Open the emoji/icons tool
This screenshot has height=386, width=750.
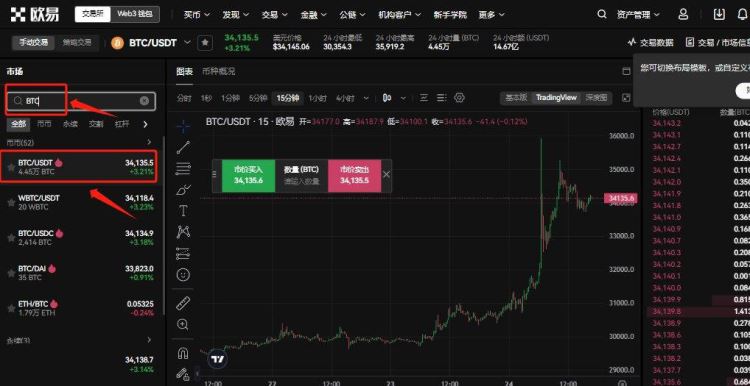pyautogui.click(x=183, y=275)
